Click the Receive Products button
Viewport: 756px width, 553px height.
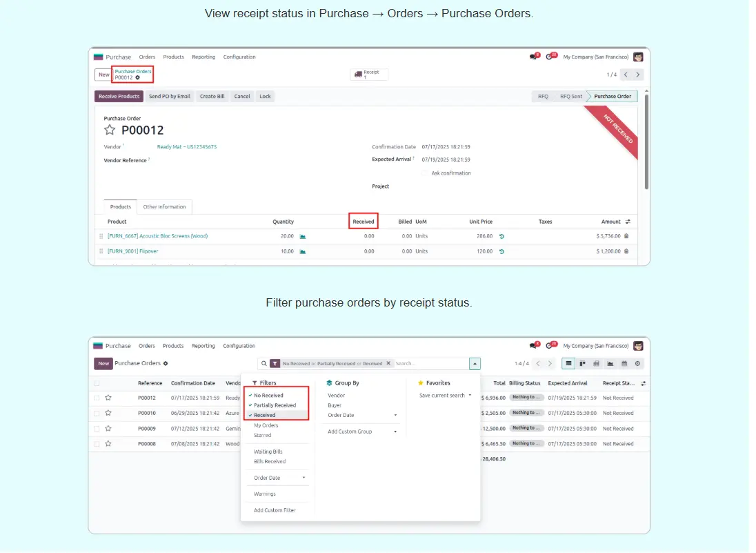(119, 97)
